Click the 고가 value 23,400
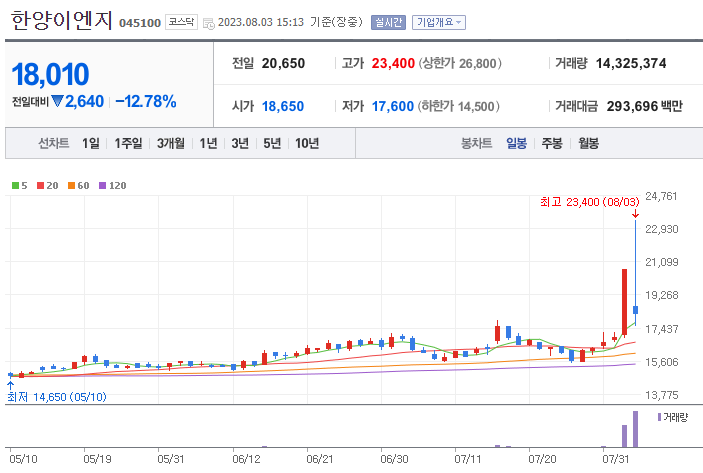The height and width of the screenshot is (473, 703). click(393, 64)
